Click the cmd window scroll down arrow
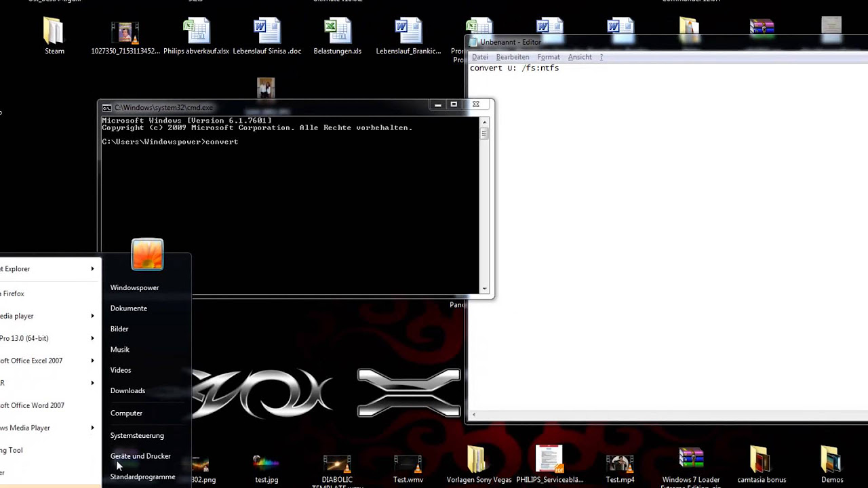 click(484, 289)
